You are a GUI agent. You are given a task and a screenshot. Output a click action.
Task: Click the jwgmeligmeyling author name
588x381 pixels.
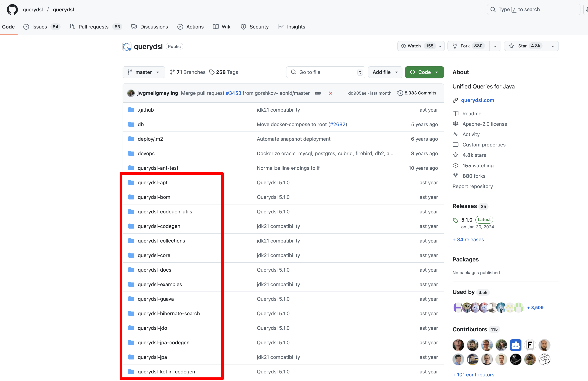[157, 93]
